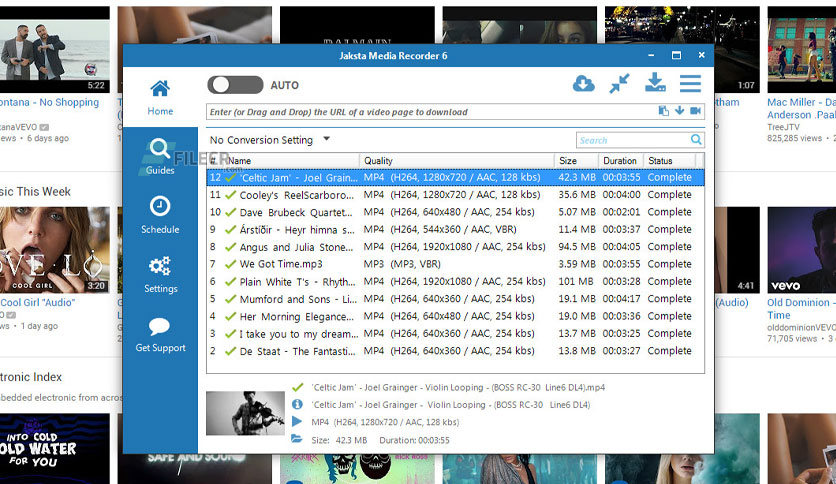Click the open folder icon in details panel

[297, 439]
